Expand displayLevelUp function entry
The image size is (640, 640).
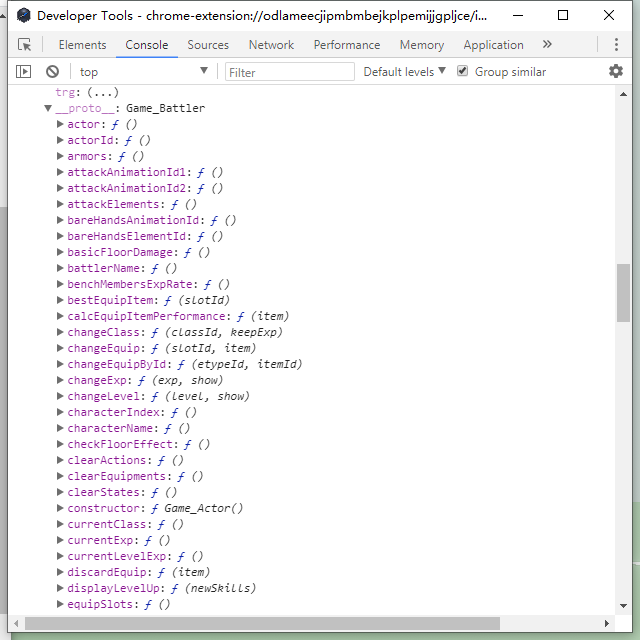[x=60, y=588]
